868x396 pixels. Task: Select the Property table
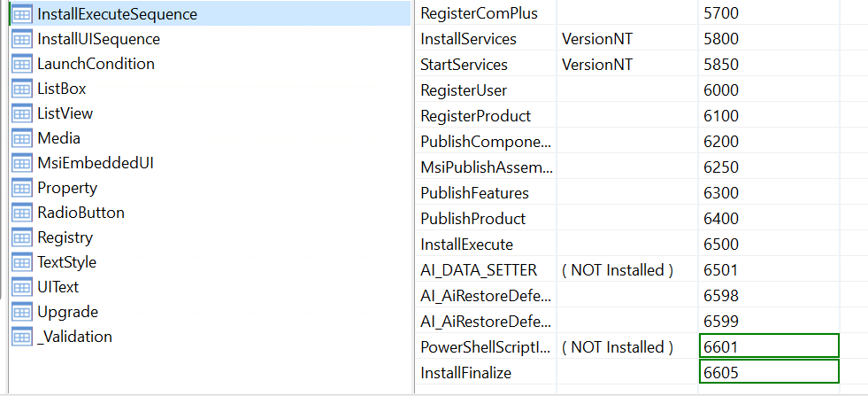pos(67,188)
